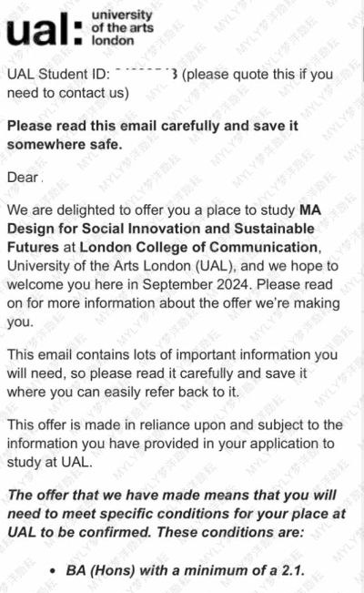Image resolution: width=364 pixels, height=593 pixels.
Task: Click the 'Dear' greeting line
Action: 25,178
